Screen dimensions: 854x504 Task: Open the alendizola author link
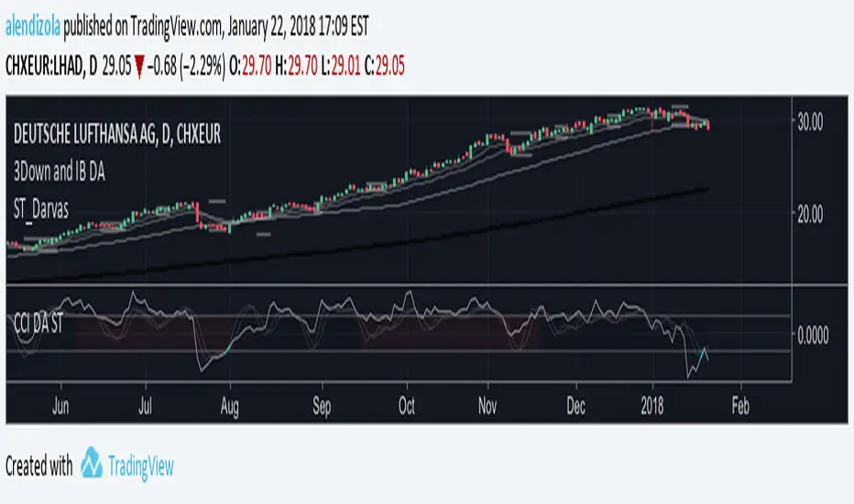[x=33, y=27]
